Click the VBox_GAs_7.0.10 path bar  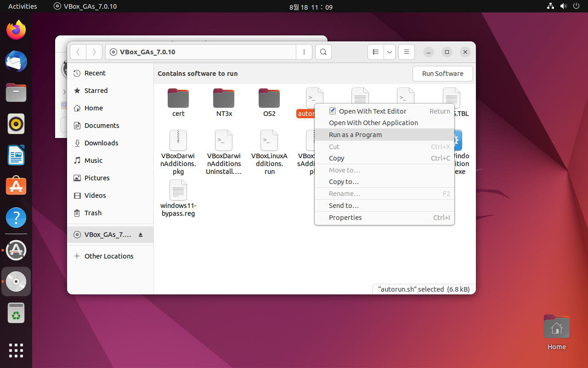click(201, 52)
